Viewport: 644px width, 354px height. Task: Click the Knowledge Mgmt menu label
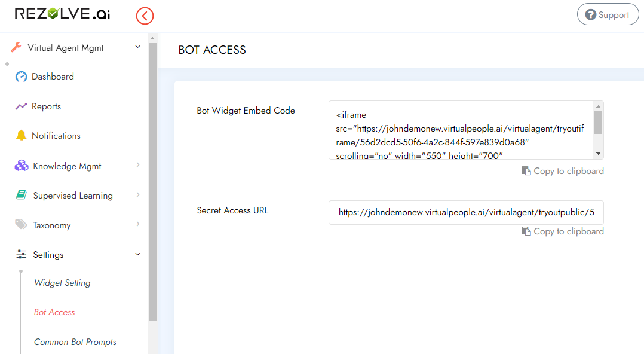[x=67, y=166]
